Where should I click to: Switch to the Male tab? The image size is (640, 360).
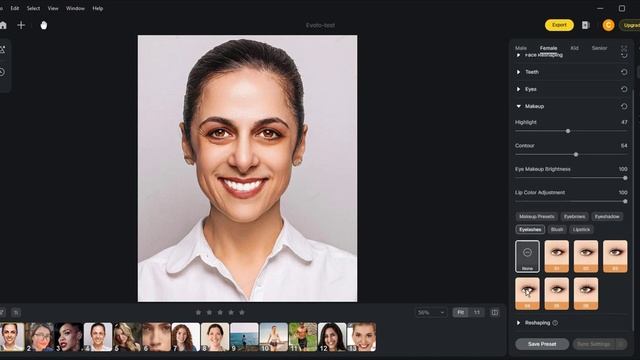pyautogui.click(x=521, y=48)
